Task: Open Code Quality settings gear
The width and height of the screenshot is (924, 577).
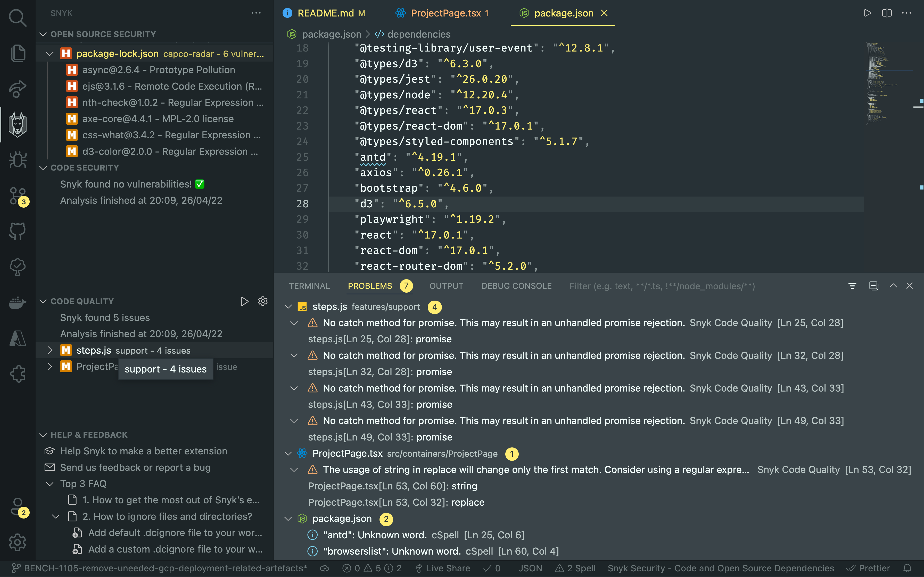Action: [x=263, y=301]
